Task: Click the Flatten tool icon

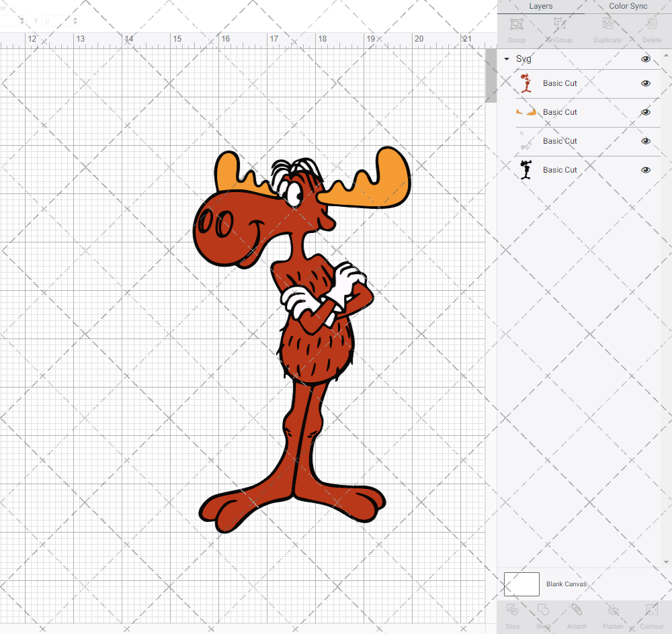Action: 614,610
